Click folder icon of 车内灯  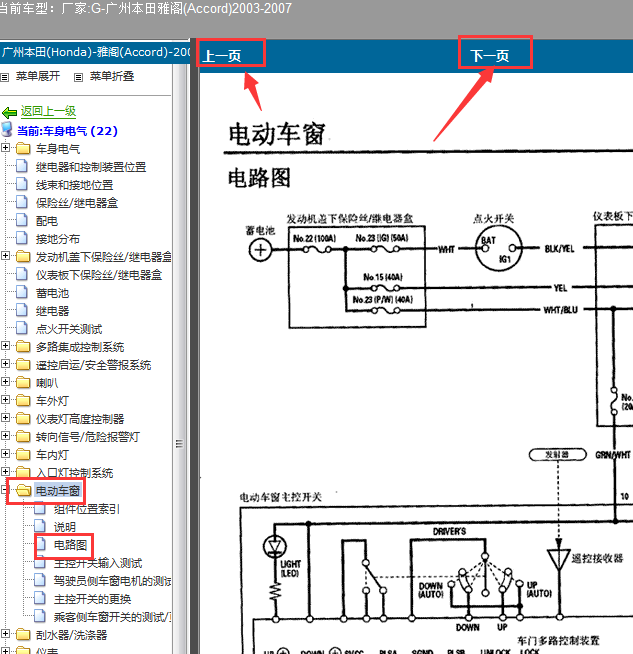click(23, 454)
